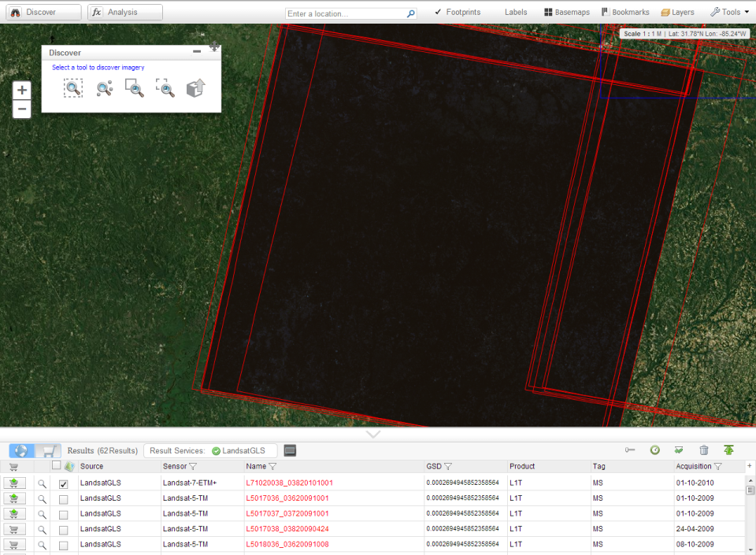The height and width of the screenshot is (555, 756).
Task: Click the key-like slider icon in results toolbar
Action: pyautogui.click(x=630, y=450)
